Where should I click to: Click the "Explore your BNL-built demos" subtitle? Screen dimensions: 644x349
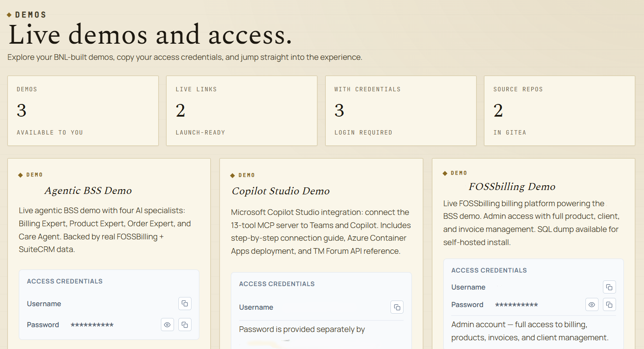185,57
